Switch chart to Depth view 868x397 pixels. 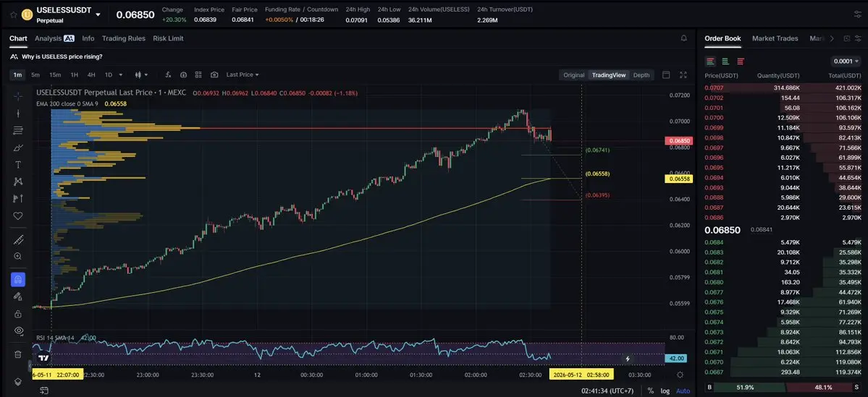tap(641, 75)
